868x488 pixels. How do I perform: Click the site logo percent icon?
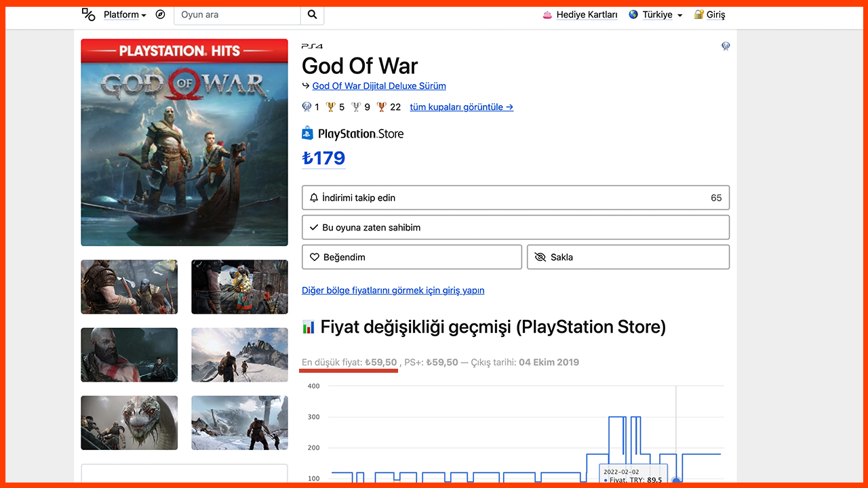pyautogui.click(x=89, y=14)
